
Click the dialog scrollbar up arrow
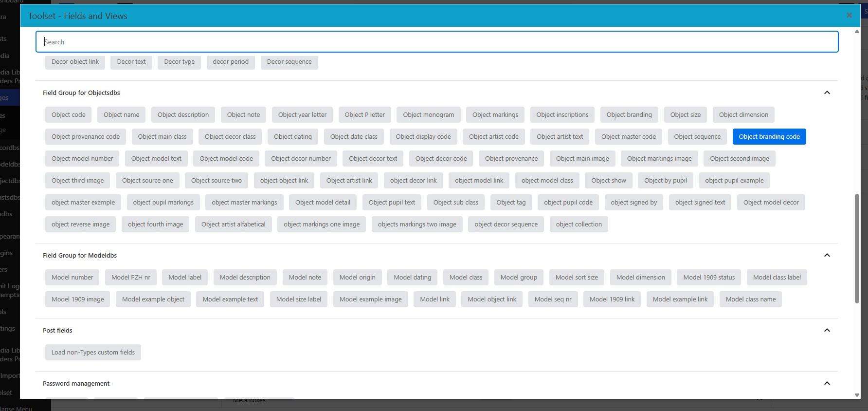[x=857, y=31]
